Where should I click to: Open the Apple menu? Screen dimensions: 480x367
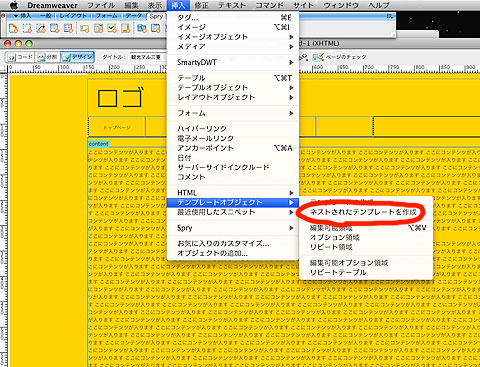13,5
